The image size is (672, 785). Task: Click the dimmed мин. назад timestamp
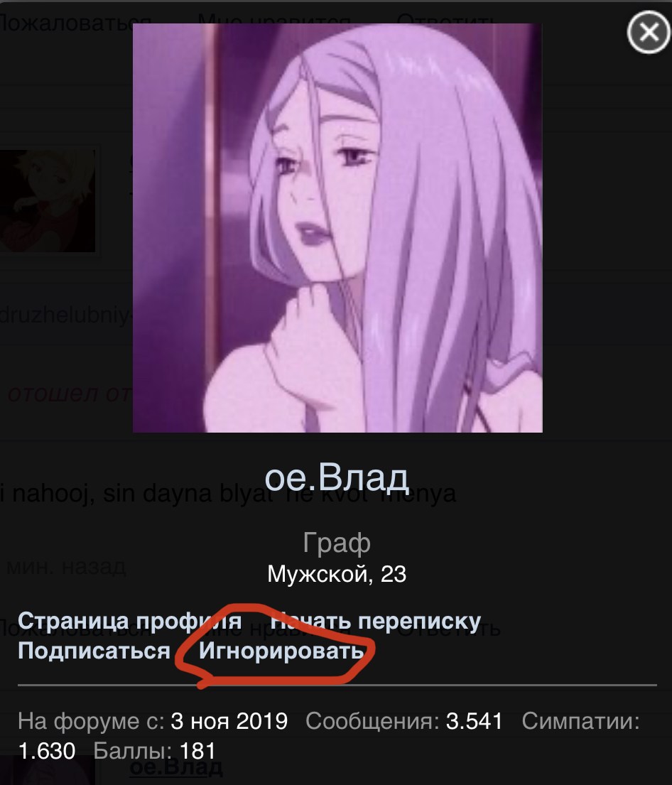click(66, 567)
